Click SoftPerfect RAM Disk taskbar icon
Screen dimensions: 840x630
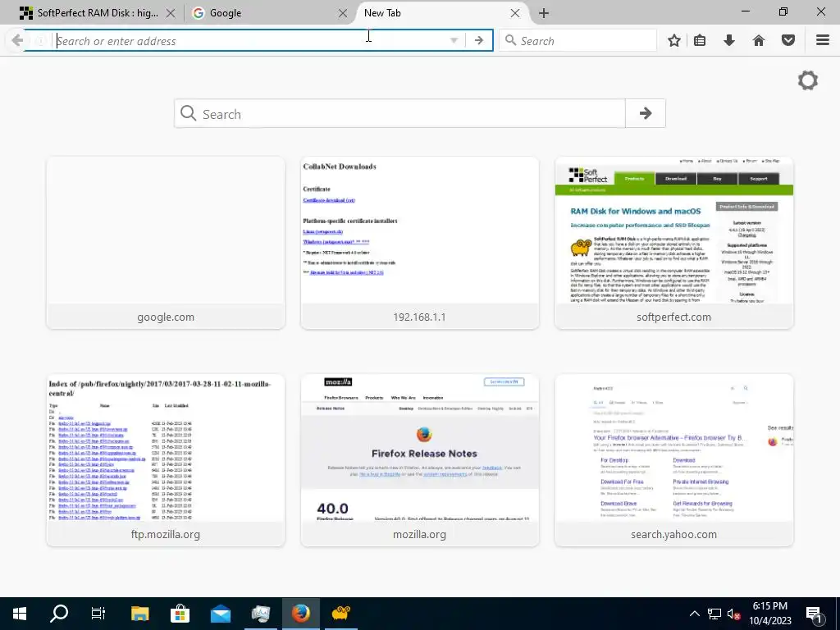pyautogui.click(x=340, y=614)
